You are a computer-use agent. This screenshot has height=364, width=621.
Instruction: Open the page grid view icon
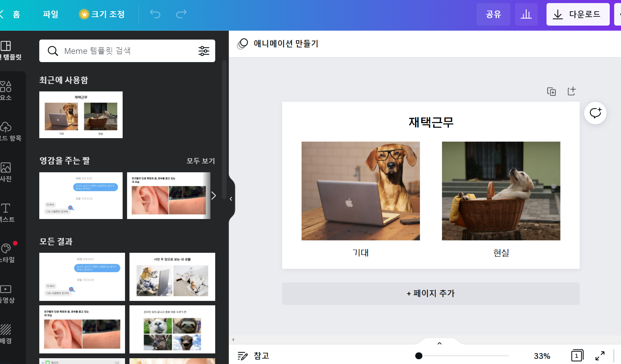pos(577,356)
